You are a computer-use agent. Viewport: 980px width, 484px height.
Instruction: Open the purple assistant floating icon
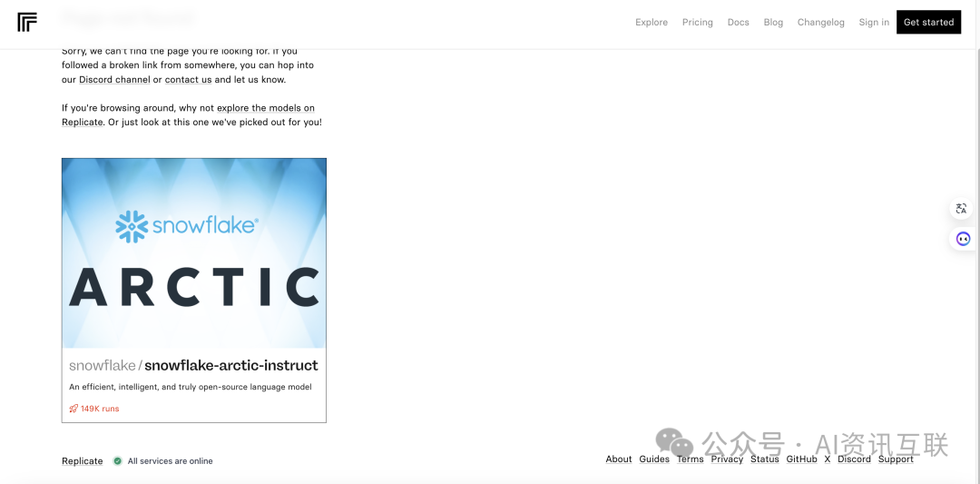click(963, 239)
